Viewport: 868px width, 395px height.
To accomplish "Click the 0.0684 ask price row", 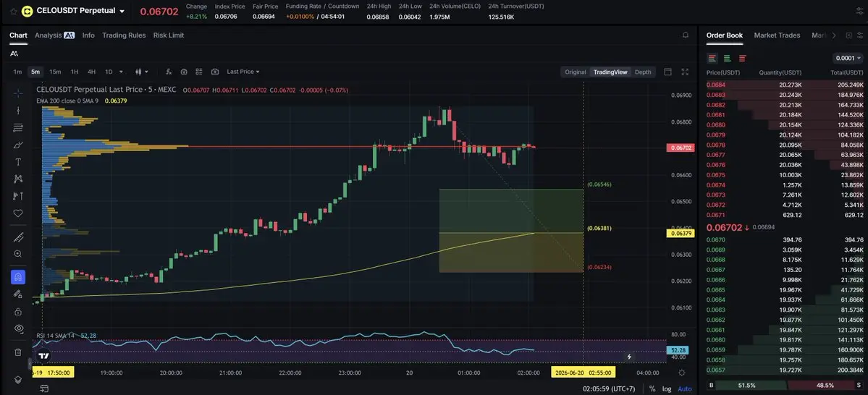I will [x=785, y=85].
